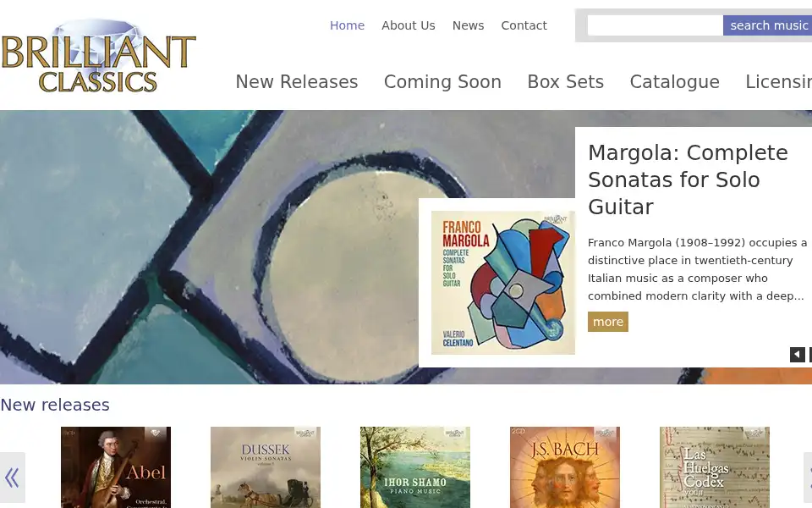This screenshot has height=508, width=812.
Task: Open the Abel album cover
Action: [x=116, y=467]
